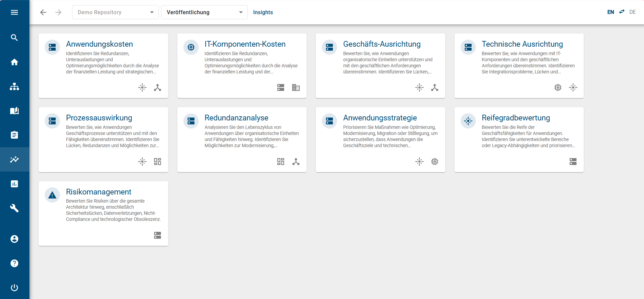Click the language swap arrows icon
This screenshot has width=644, height=299.
click(x=622, y=12)
